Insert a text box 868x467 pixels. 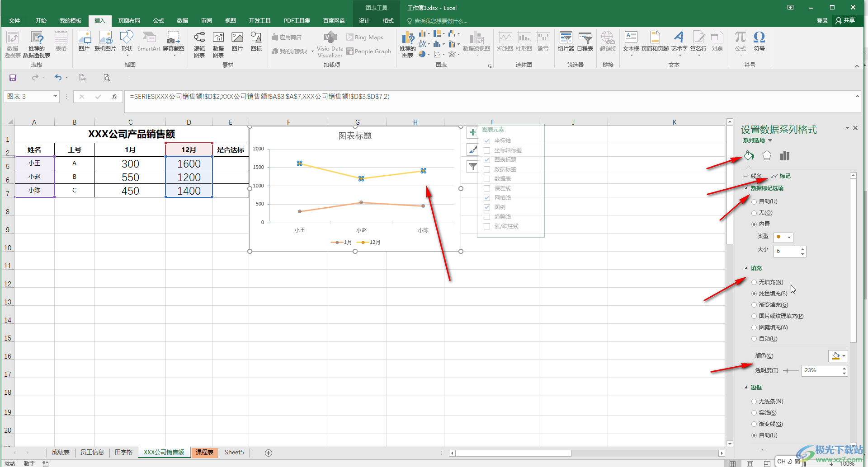point(631,43)
